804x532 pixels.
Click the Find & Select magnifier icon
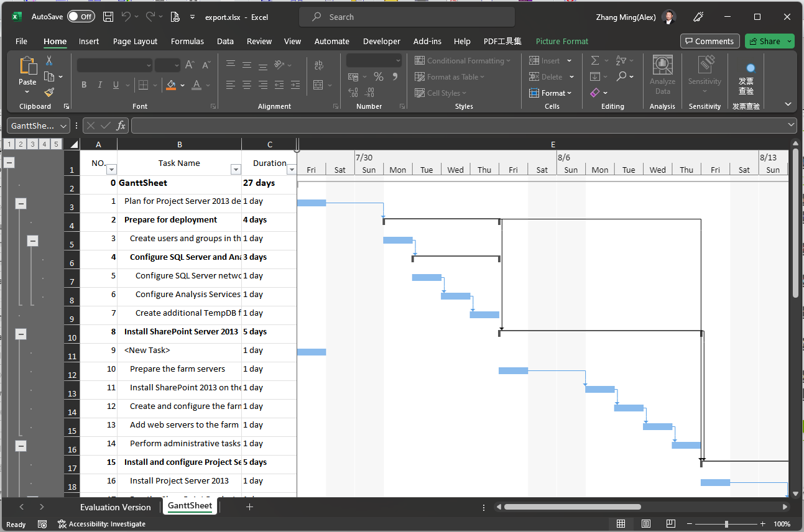point(621,76)
